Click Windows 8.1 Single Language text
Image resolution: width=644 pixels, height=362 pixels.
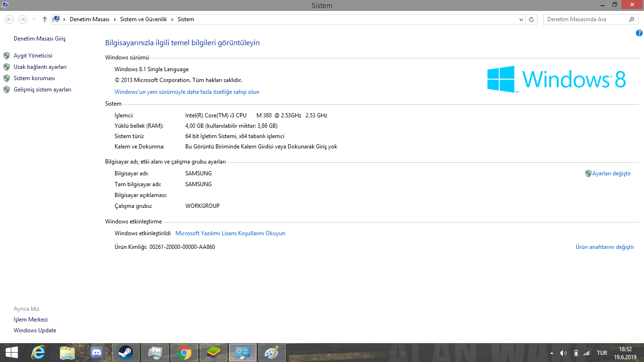pos(151,69)
